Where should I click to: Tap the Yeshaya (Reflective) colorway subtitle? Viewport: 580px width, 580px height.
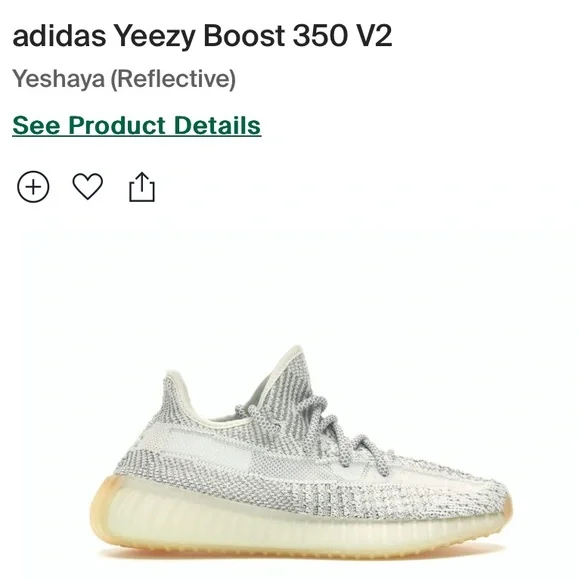(124, 79)
